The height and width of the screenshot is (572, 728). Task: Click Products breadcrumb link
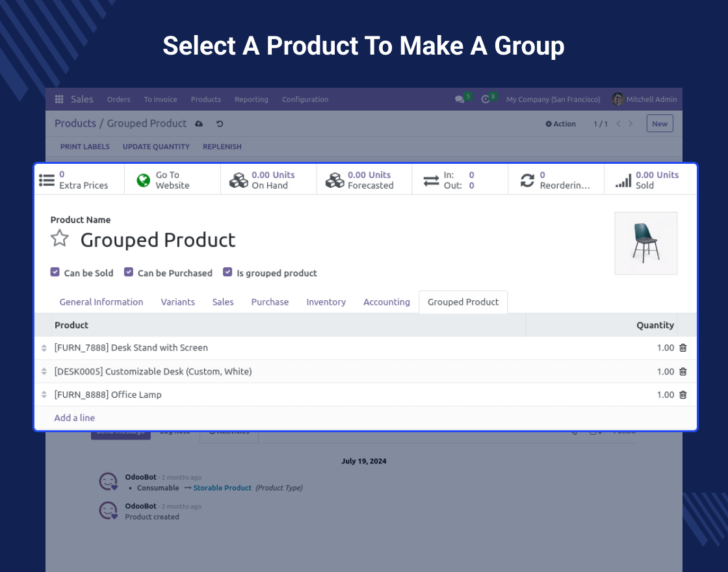[75, 123]
